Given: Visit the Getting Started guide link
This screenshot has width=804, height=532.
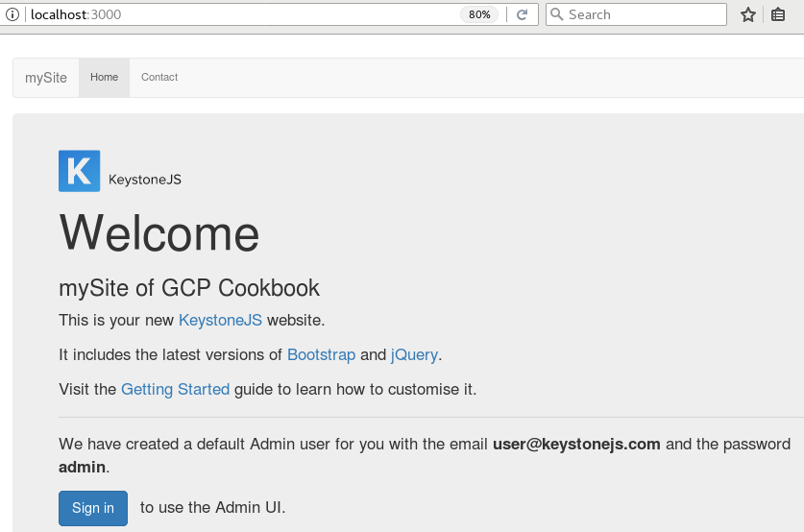Looking at the screenshot, I should tap(176, 390).
